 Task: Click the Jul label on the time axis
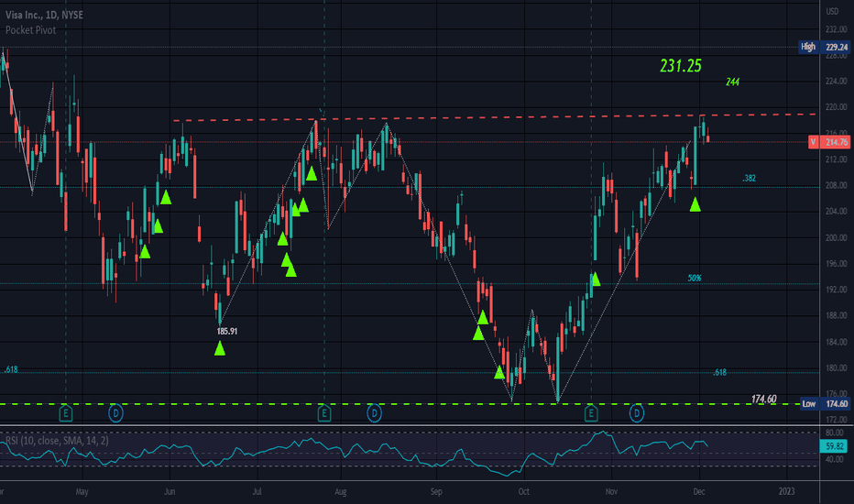coord(257,491)
